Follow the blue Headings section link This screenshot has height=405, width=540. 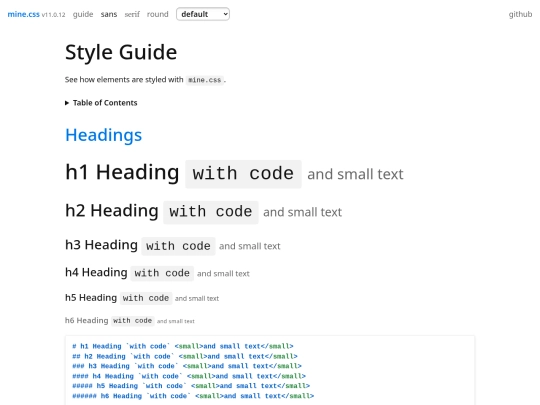point(104,135)
